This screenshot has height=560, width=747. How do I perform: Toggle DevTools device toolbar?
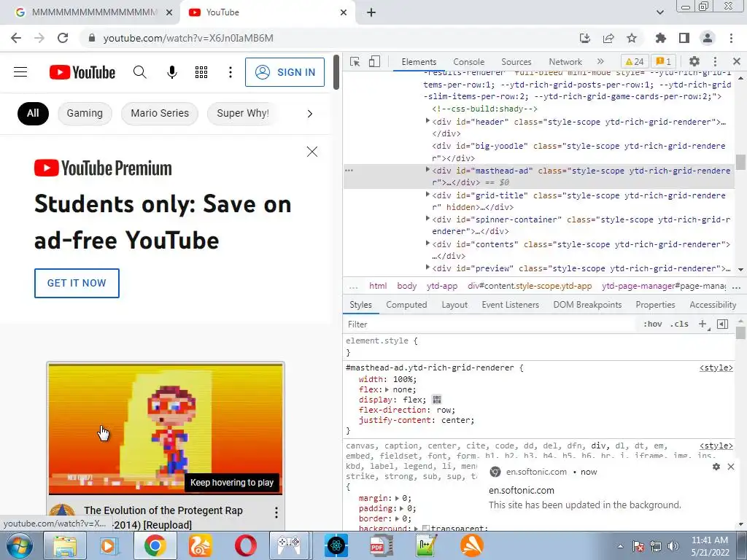click(374, 61)
